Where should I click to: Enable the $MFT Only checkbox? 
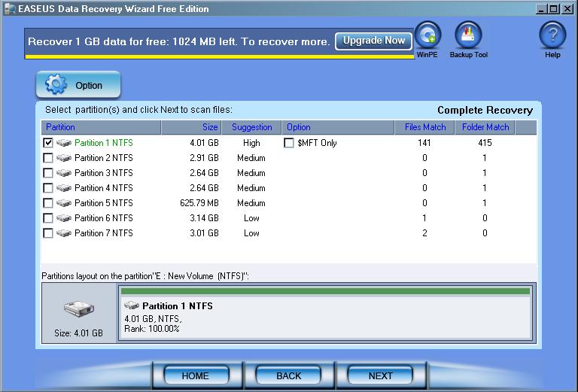tap(289, 143)
